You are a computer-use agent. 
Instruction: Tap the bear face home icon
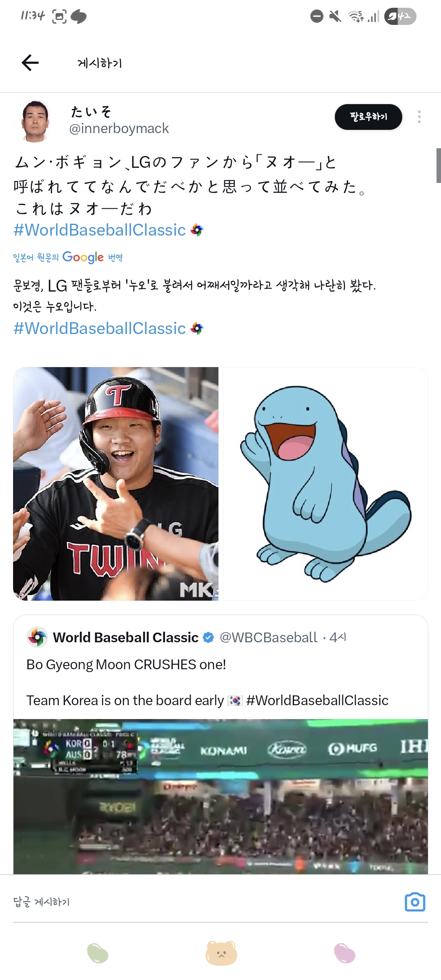(221, 953)
